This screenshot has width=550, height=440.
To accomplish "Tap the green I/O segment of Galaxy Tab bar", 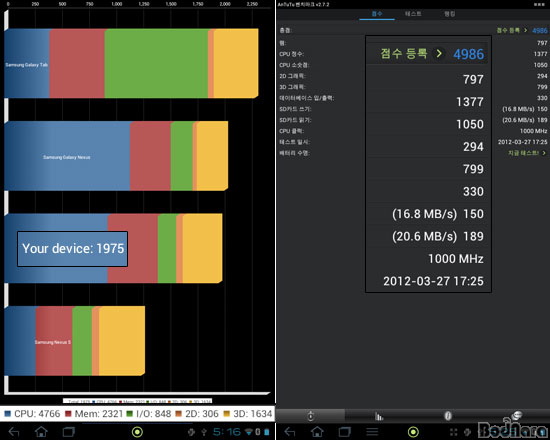I will pyautogui.click(x=156, y=63).
